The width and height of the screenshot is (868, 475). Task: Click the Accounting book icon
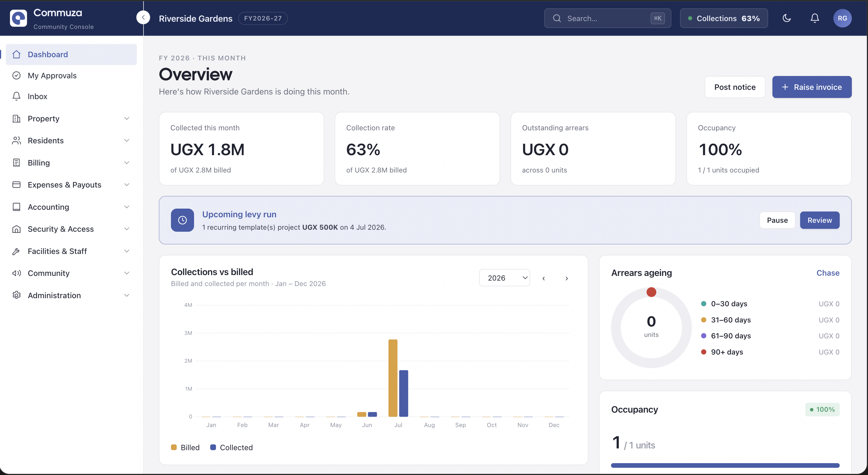click(x=16, y=207)
